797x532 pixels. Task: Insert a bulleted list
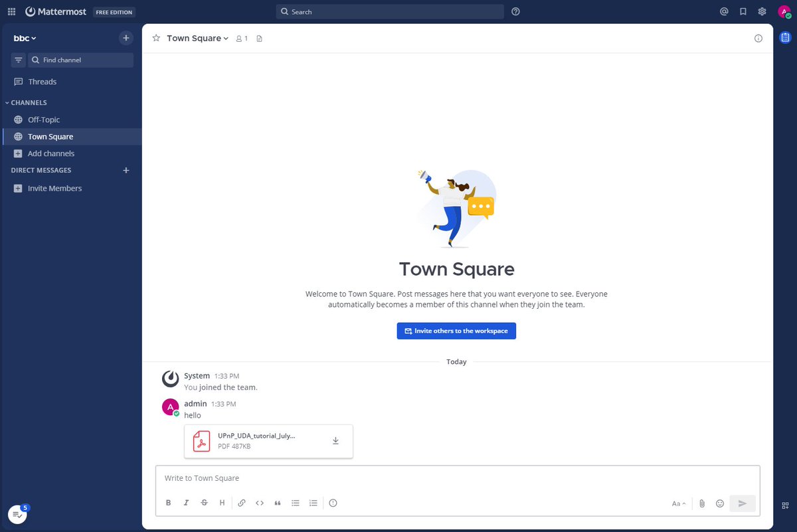click(x=296, y=503)
